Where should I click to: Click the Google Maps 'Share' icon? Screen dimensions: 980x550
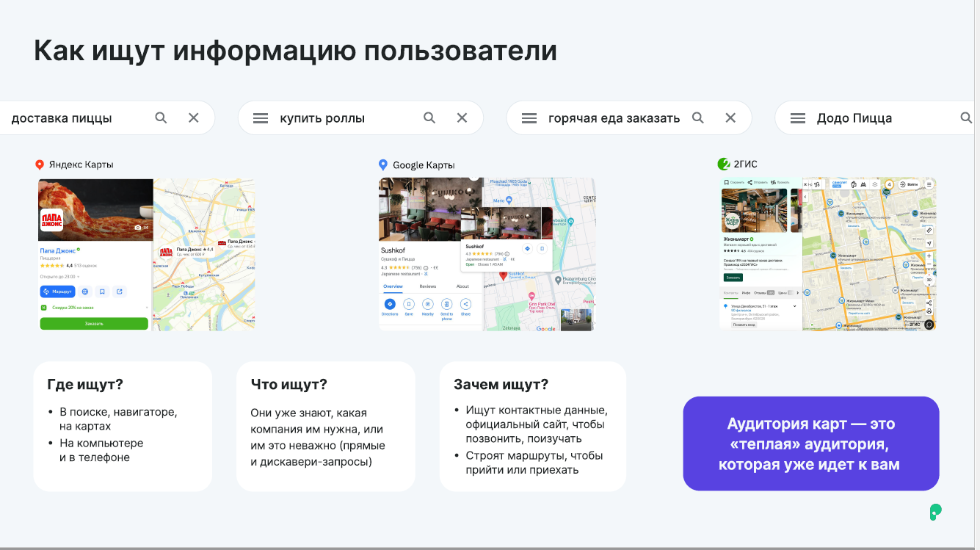(x=465, y=304)
